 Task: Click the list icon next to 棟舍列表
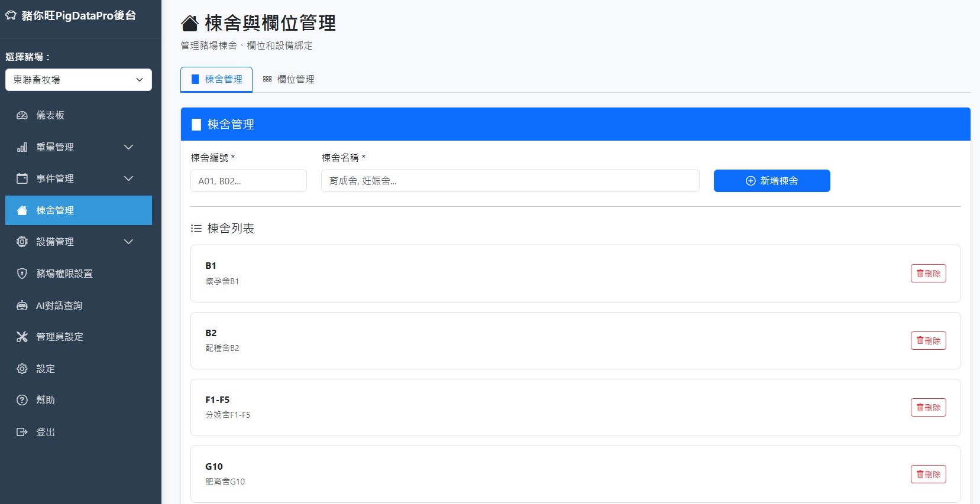(196, 228)
